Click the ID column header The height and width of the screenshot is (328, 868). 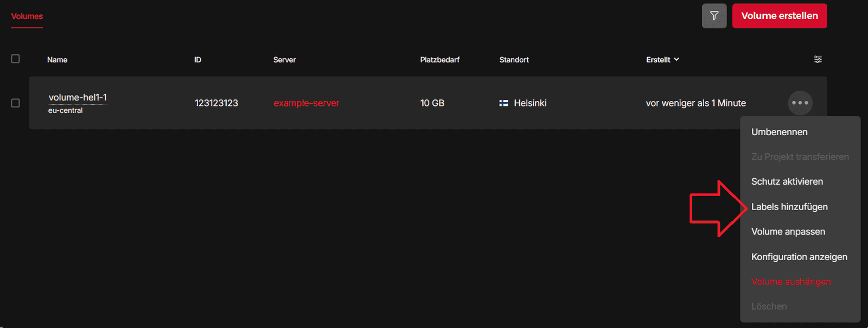[198, 60]
